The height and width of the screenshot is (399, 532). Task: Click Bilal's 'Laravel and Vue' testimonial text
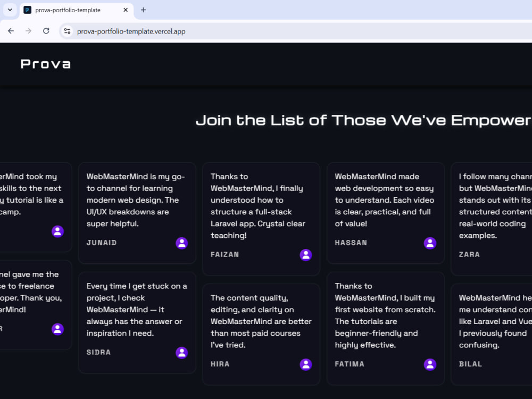pos(495,321)
